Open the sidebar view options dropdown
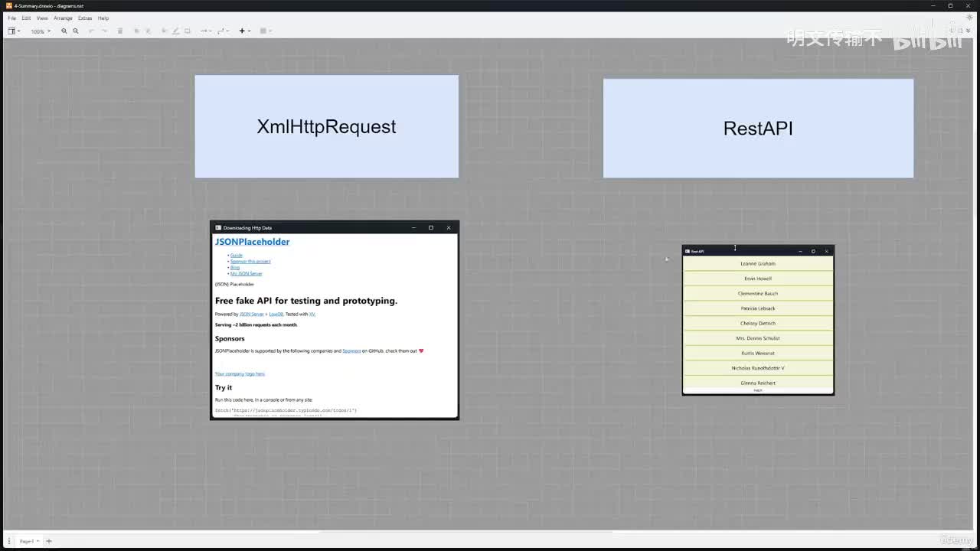The image size is (980, 551). tap(14, 31)
